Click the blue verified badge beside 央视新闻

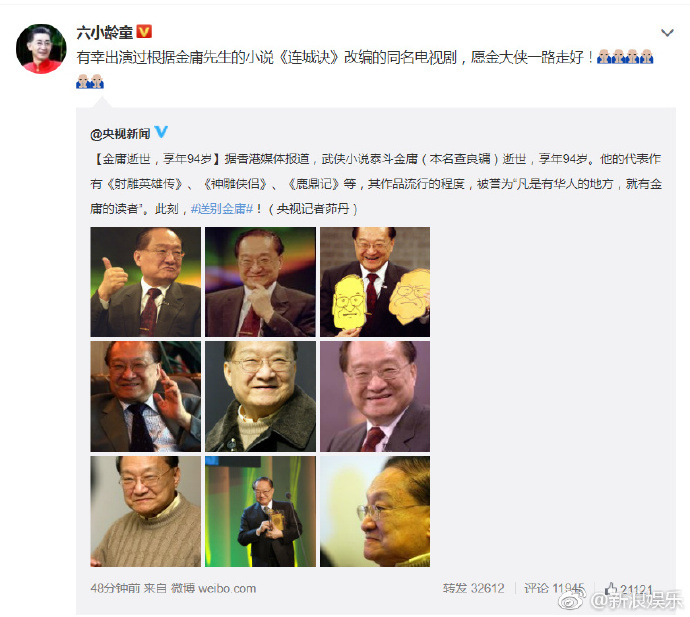pyautogui.click(x=161, y=132)
